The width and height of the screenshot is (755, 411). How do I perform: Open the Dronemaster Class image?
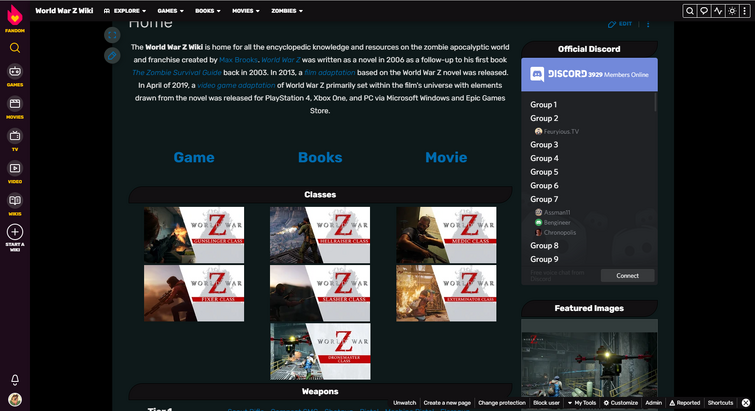tap(320, 351)
